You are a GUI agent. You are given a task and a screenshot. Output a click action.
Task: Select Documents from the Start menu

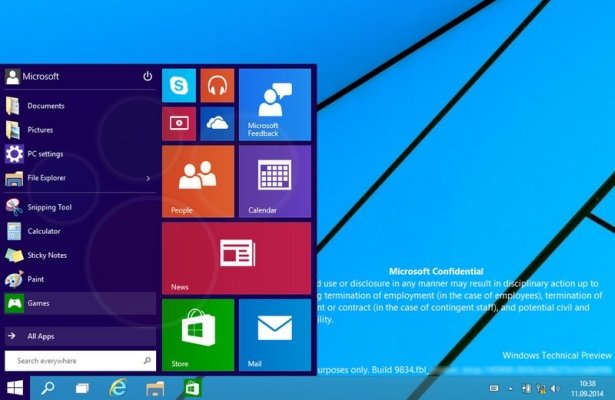coord(45,106)
